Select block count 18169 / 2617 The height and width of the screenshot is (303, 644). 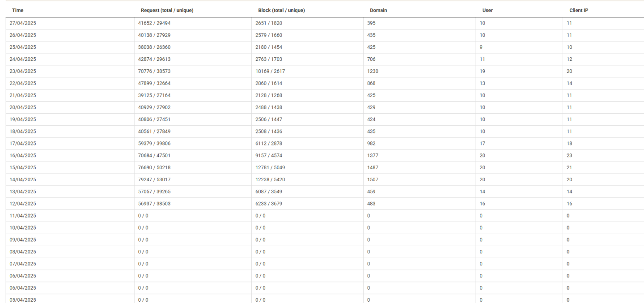tap(270, 71)
